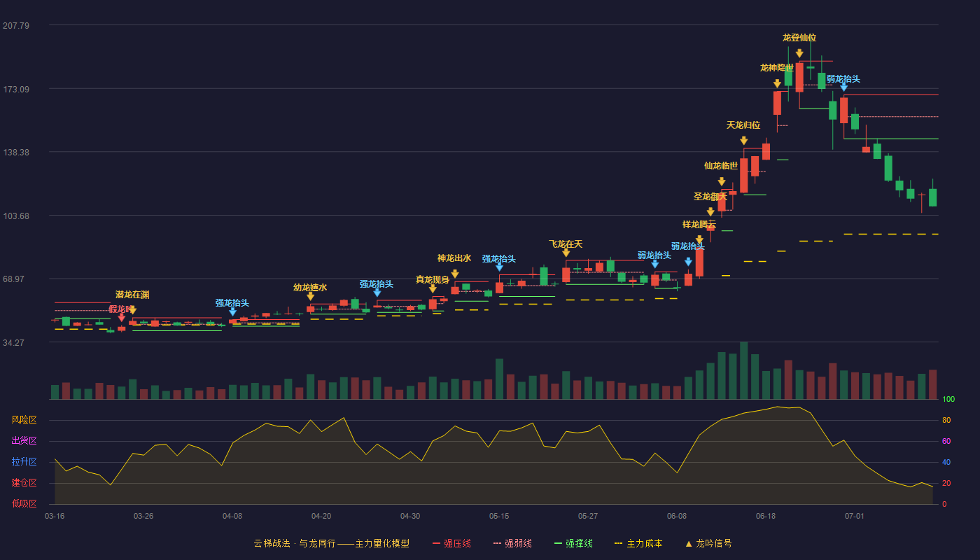Click the yellow arrow under 幼龙嬉水
The width and height of the screenshot is (980, 560).
pyautogui.click(x=310, y=297)
